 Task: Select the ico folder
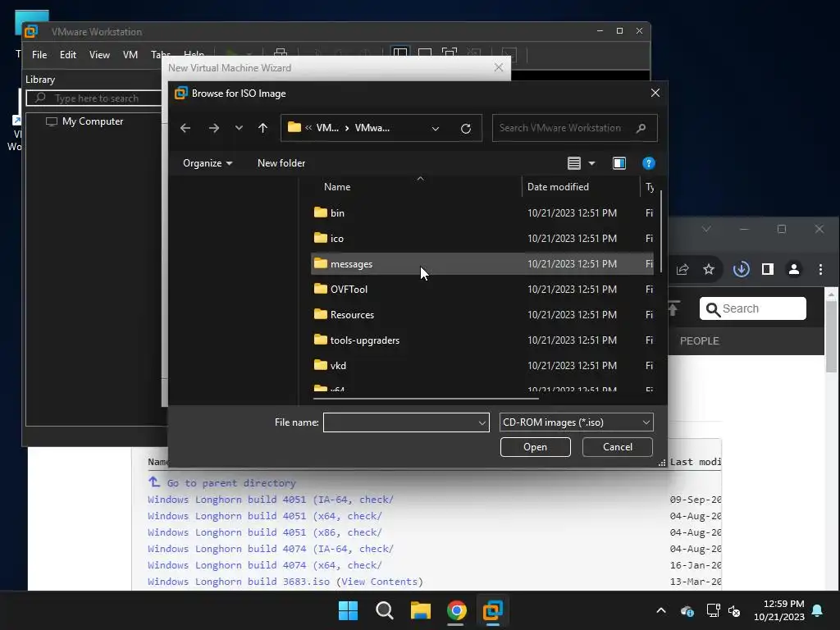(482, 239)
